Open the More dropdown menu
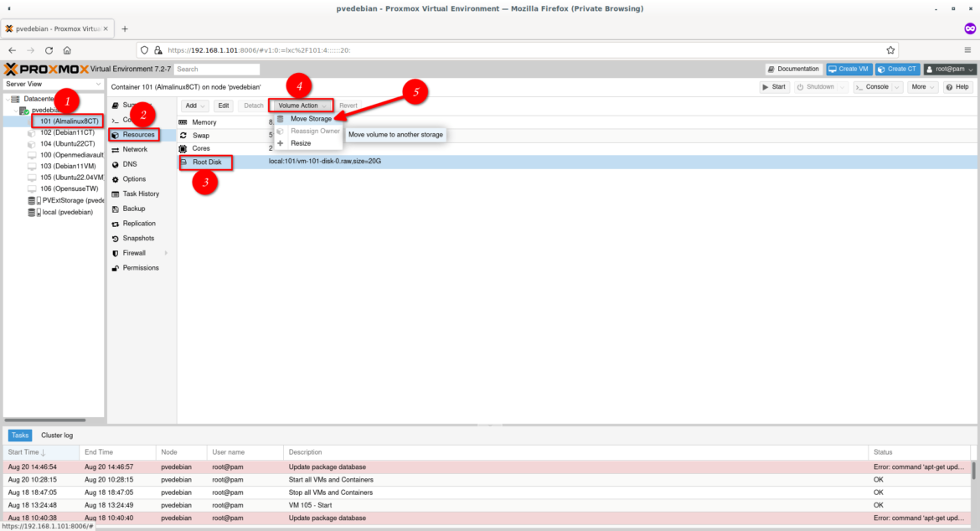This screenshot has width=980, height=531. tap(921, 86)
